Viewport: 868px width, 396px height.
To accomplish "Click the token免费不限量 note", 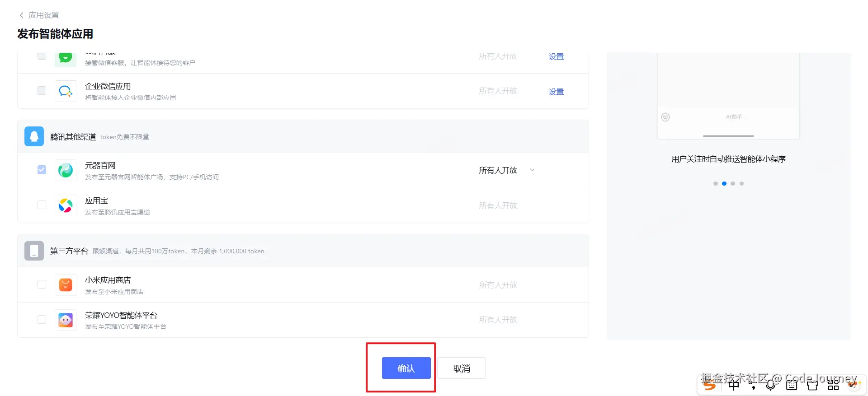I will 125,137.
